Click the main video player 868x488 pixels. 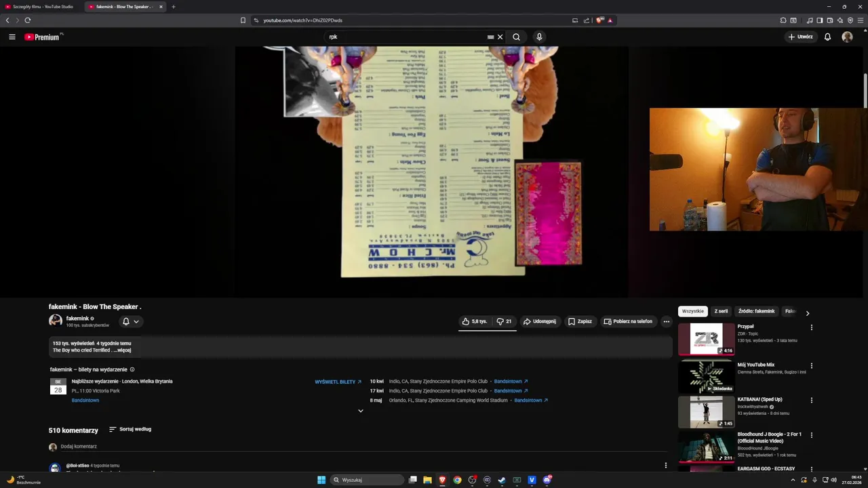tap(431, 171)
